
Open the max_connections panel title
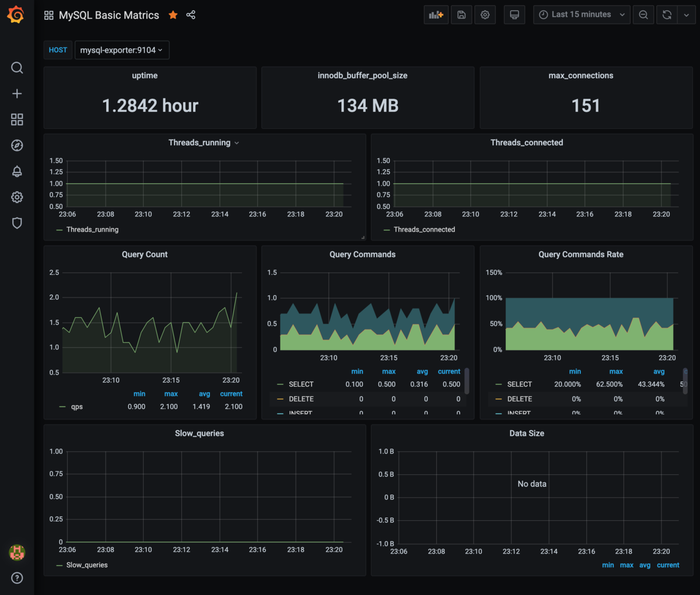point(581,75)
